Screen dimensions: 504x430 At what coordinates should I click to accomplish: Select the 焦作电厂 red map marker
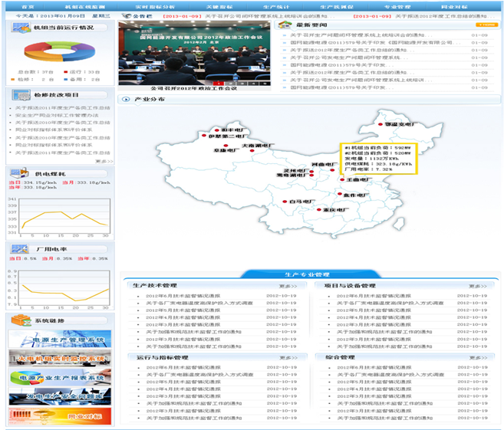(x=339, y=194)
